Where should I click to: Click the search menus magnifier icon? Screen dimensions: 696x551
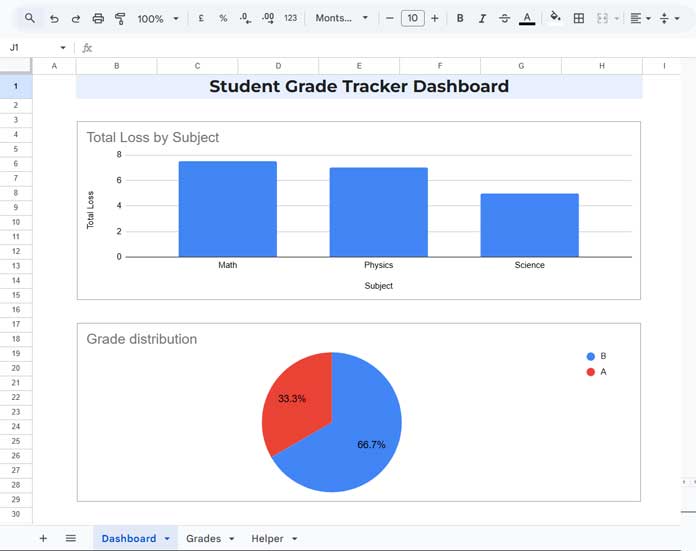pyautogui.click(x=30, y=18)
